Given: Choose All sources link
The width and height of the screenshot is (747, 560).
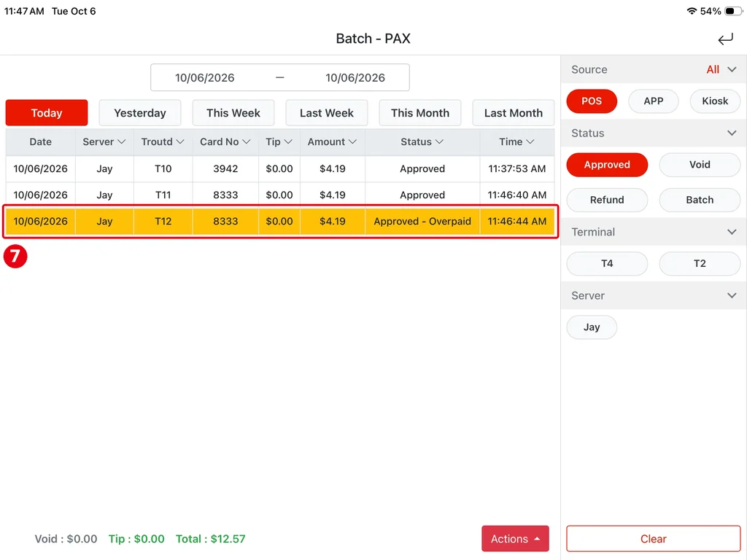Looking at the screenshot, I should pos(713,69).
